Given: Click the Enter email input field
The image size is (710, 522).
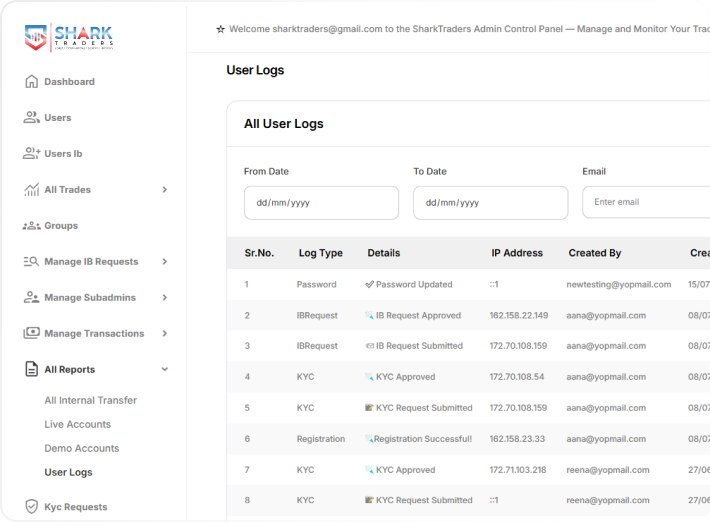Looking at the screenshot, I should pyautogui.click(x=646, y=202).
